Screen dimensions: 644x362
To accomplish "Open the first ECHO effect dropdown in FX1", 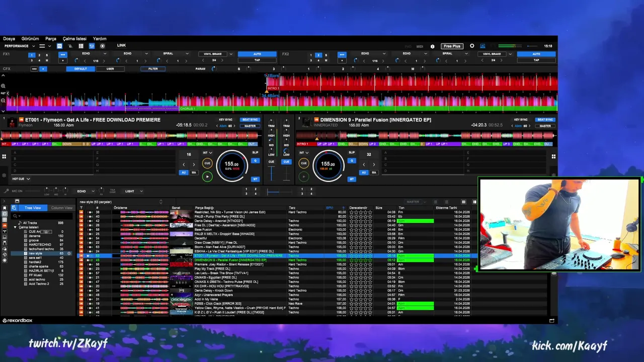I will click(105, 53).
